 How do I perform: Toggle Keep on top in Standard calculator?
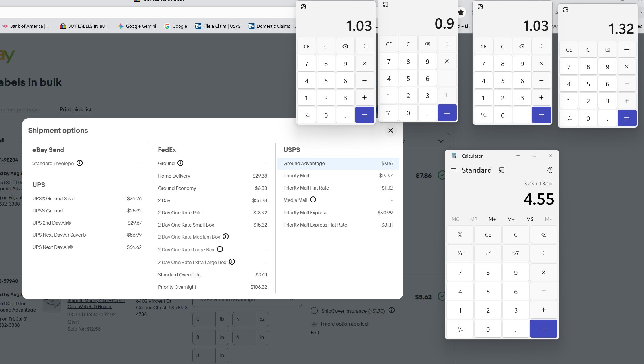502,170
